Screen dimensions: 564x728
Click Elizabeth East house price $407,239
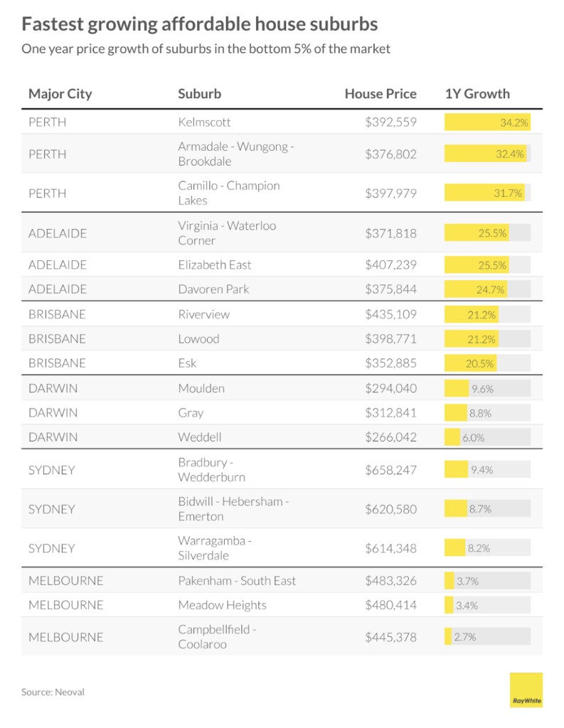390,264
